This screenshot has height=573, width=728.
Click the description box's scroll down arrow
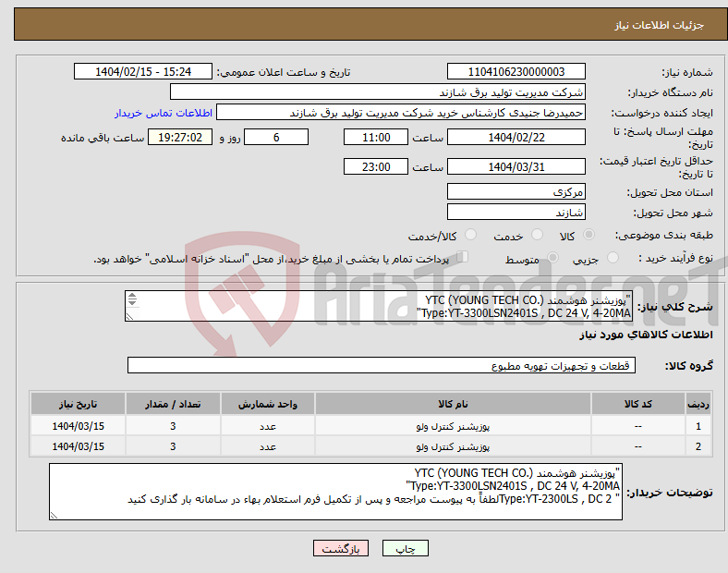(132, 302)
